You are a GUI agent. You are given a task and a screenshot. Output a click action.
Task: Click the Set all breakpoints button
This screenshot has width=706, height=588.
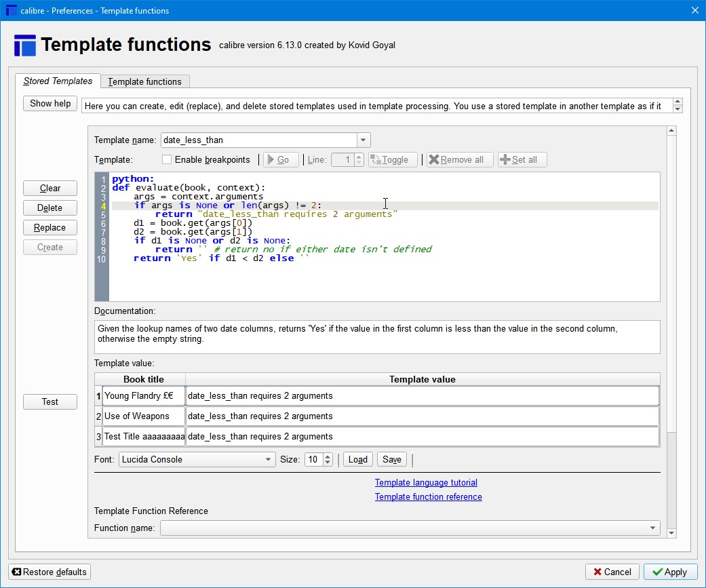[x=522, y=160]
